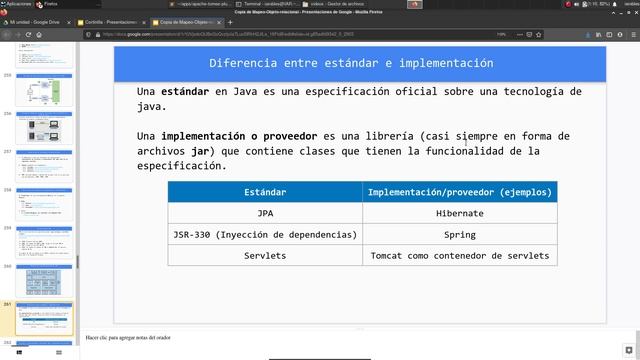The image size is (640, 360).
Task: Click the padlock site security icon
Action: [x=98, y=35]
